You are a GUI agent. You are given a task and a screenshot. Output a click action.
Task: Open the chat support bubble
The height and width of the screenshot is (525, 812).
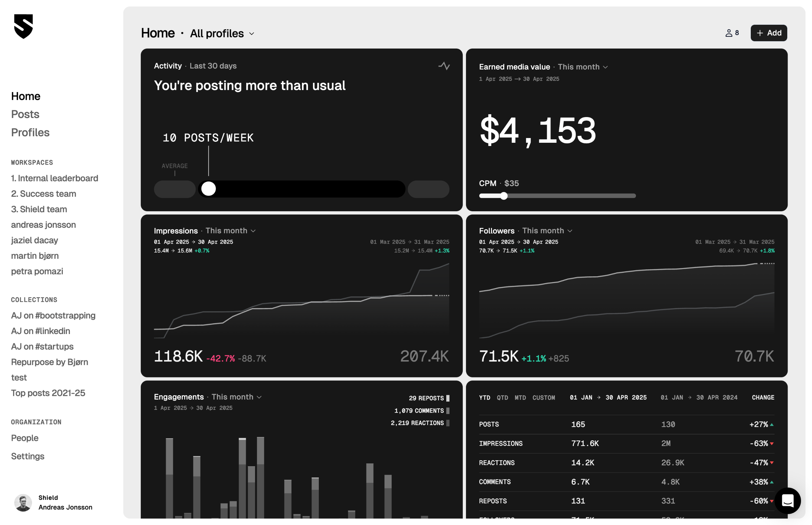(x=788, y=501)
